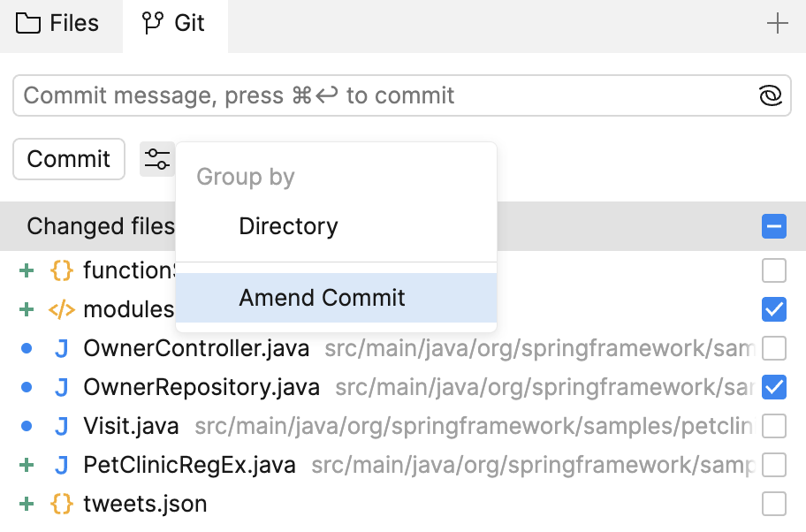Choose Amend Commit from the menu

coord(320,298)
